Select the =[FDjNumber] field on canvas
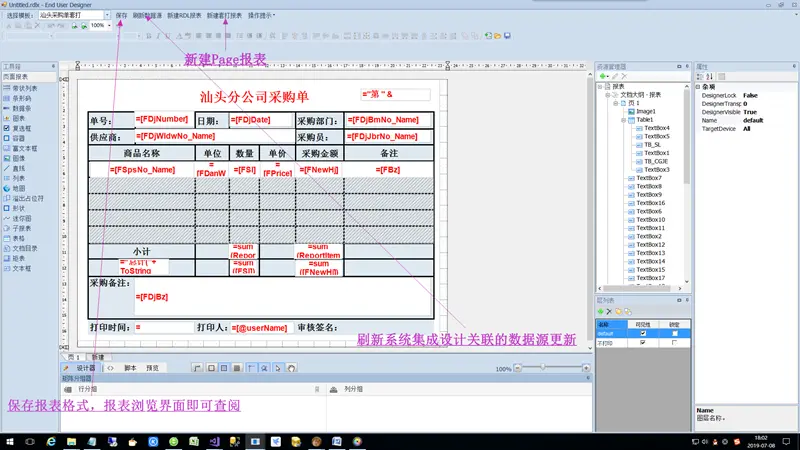Image resolution: width=800 pixels, height=450 pixels. (x=164, y=119)
